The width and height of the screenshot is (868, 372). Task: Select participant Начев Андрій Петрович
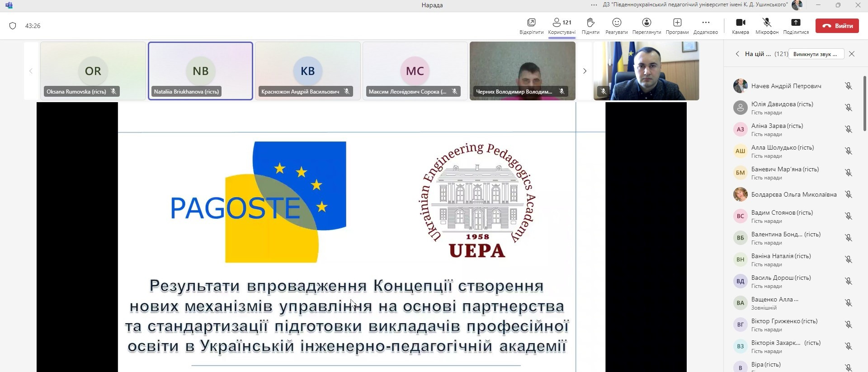point(793,86)
